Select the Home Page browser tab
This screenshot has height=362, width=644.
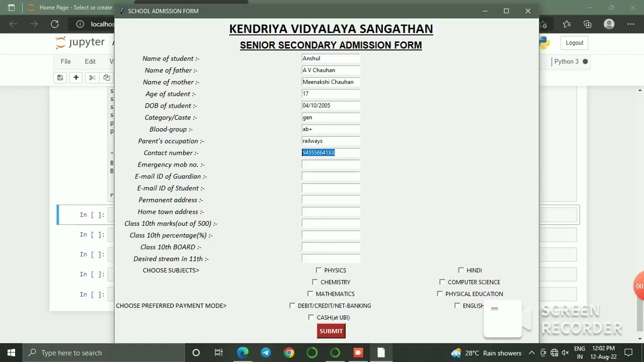[x=70, y=8]
